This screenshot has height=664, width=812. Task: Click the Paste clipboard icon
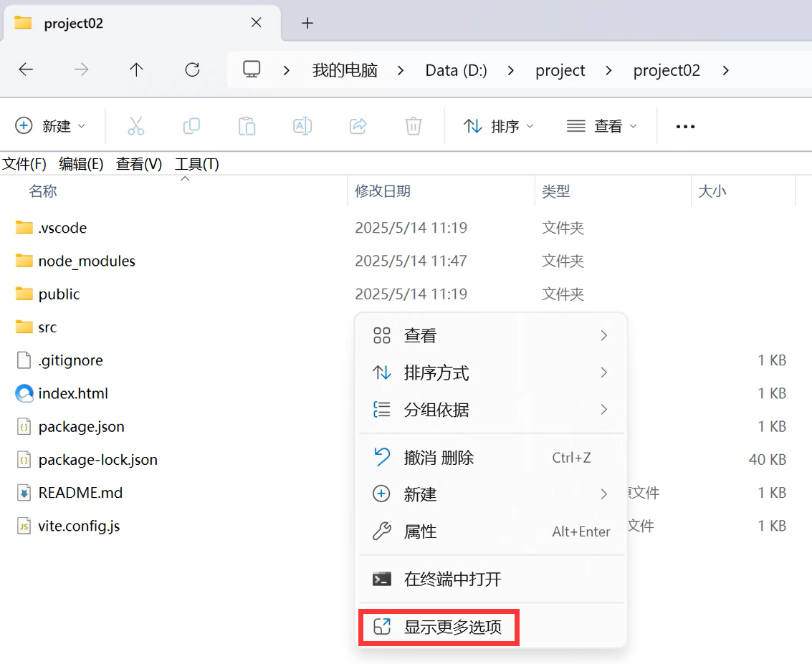click(x=247, y=126)
